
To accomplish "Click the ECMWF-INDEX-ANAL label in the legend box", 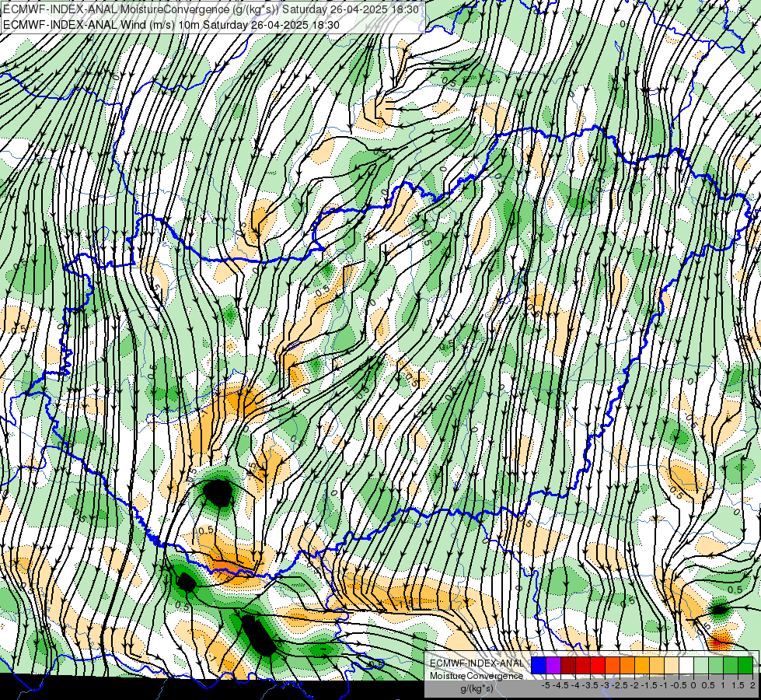I will point(476,663).
